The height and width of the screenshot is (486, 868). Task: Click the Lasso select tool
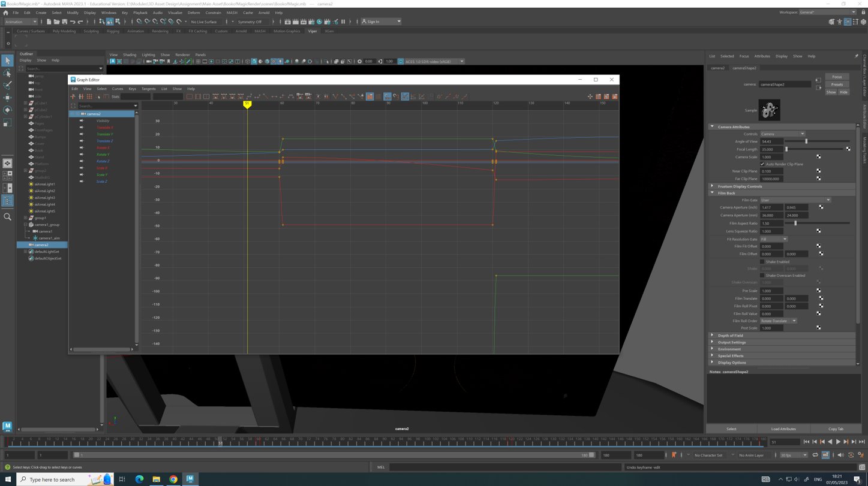7,73
